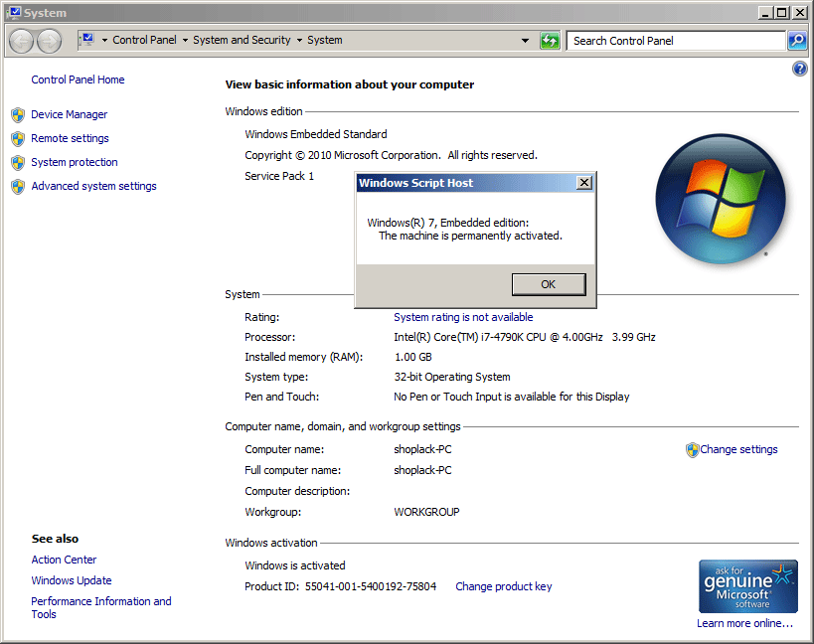The image size is (814, 644).
Task: Open Remote settings link
Action: coord(71,138)
